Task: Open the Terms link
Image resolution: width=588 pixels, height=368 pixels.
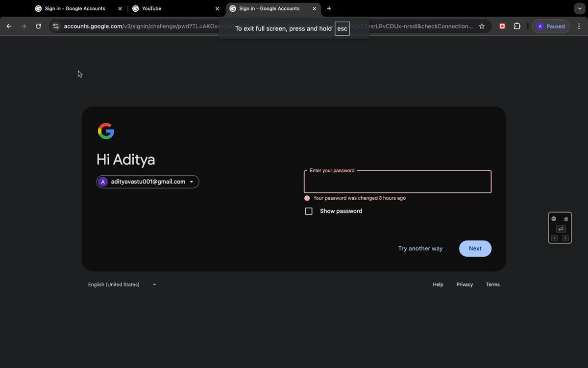Action: coord(493,285)
